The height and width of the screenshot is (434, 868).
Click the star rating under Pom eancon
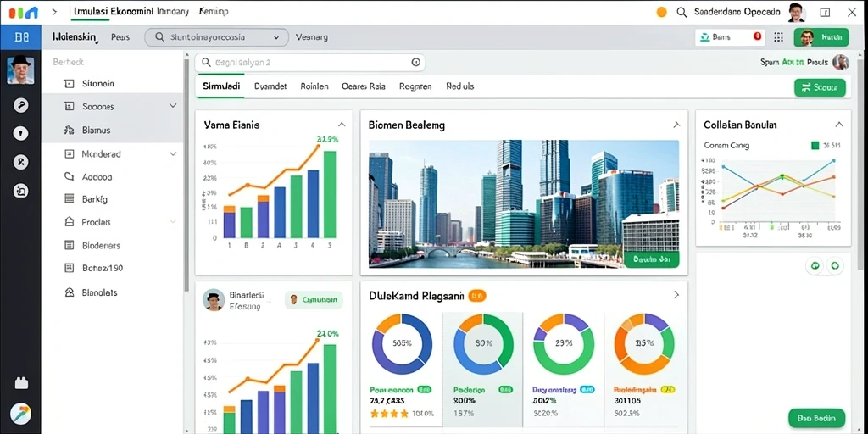[389, 414]
